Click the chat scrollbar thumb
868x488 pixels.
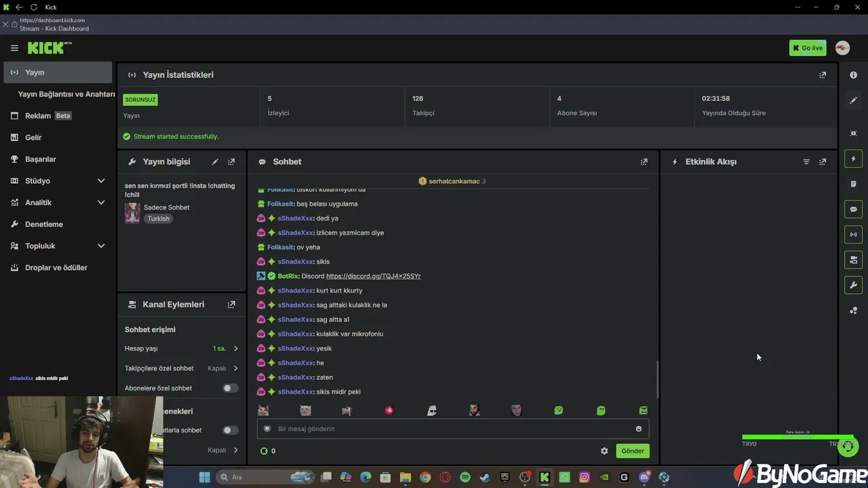click(x=657, y=380)
